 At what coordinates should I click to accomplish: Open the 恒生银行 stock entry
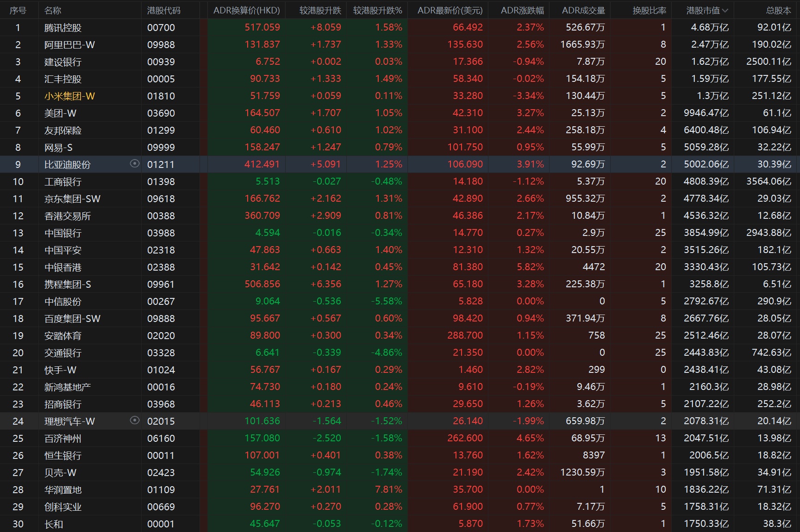tap(63, 456)
